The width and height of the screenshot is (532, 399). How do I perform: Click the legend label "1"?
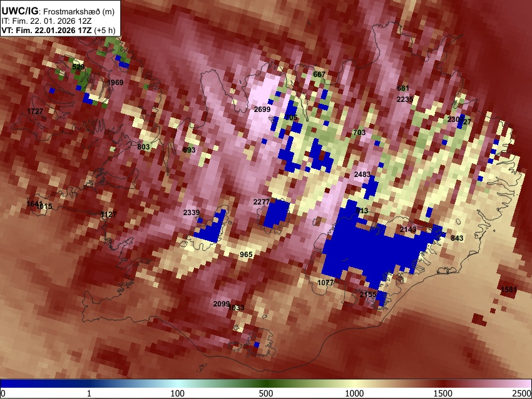click(89, 393)
